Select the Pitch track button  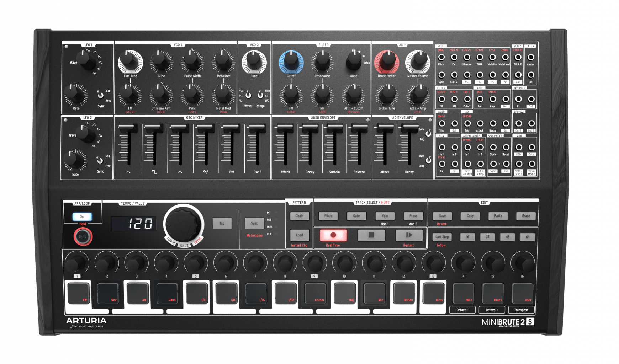pyautogui.click(x=328, y=216)
